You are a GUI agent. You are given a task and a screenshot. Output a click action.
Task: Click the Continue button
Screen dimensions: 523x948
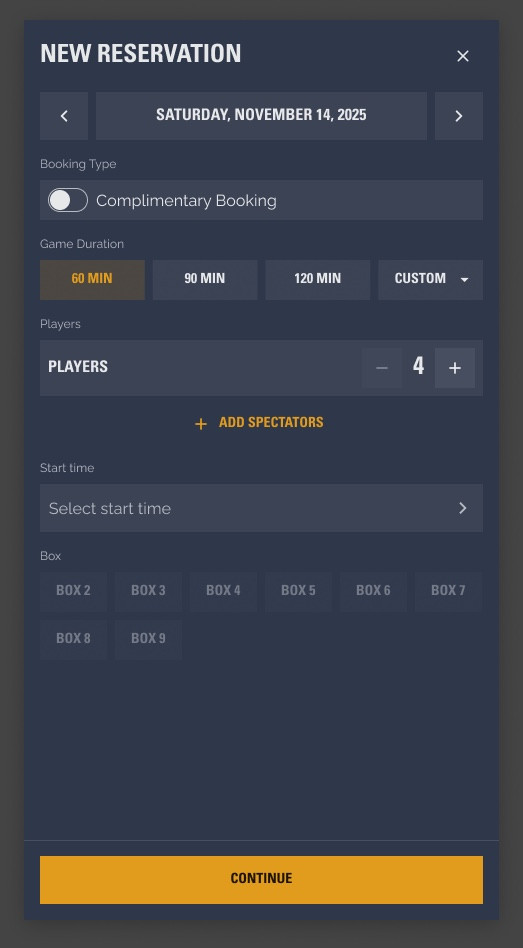click(261, 880)
